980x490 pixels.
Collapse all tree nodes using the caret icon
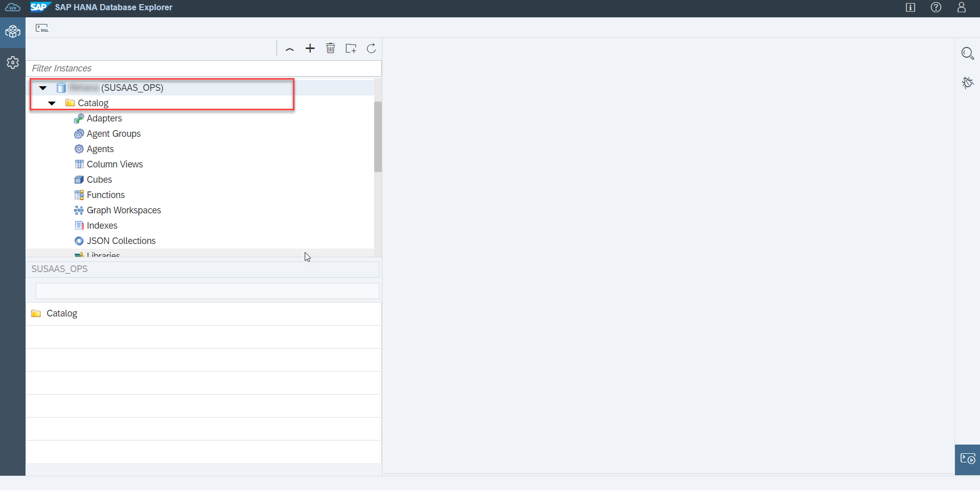coord(289,49)
